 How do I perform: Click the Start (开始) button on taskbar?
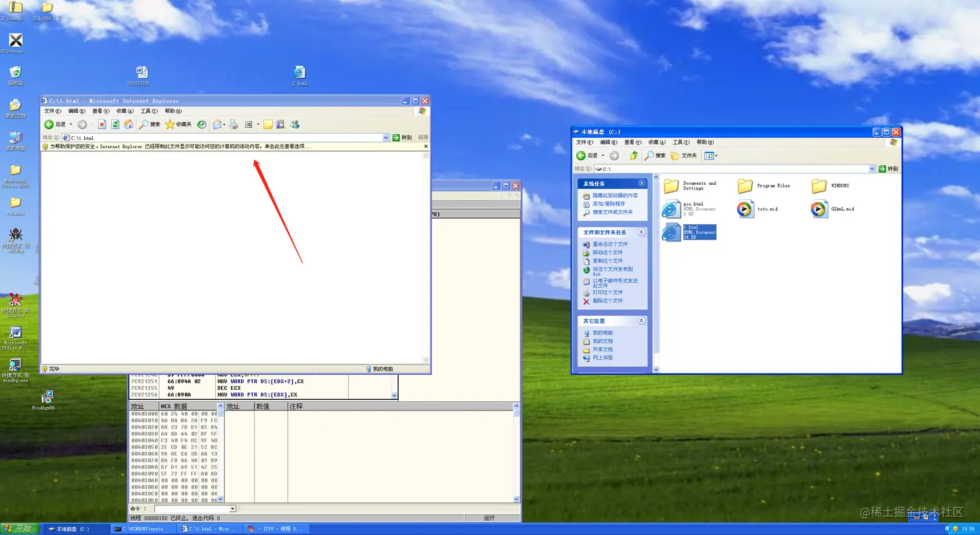(19, 529)
